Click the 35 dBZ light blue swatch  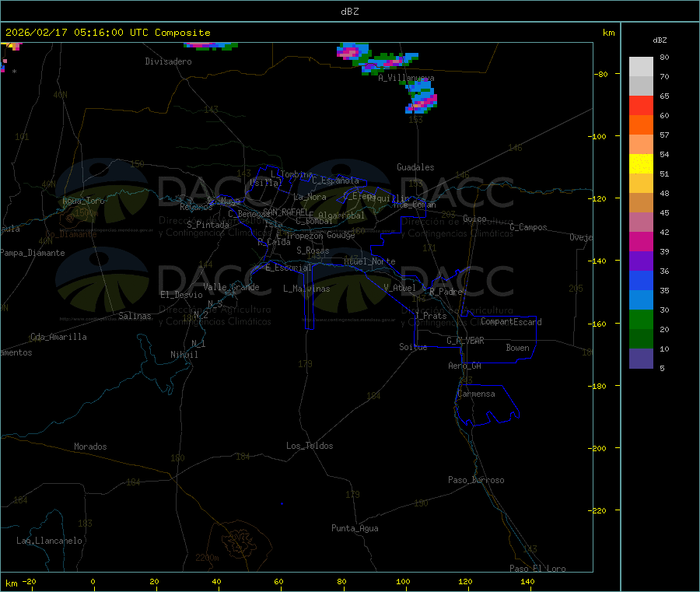641,300
